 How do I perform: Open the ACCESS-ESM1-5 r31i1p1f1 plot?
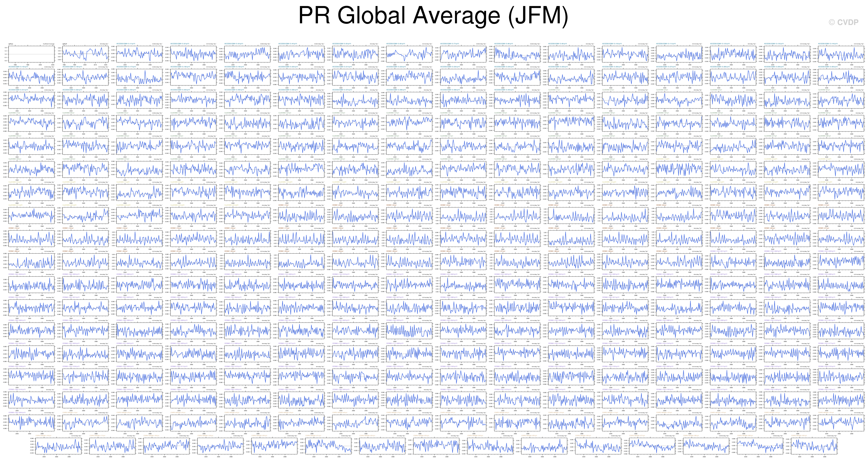(x=31, y=100)
